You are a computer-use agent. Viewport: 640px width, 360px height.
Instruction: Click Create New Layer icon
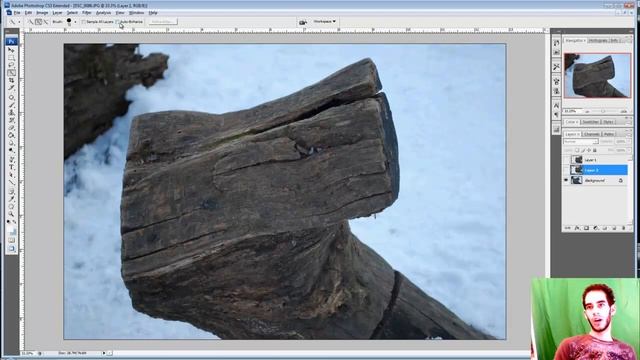pyautogui.click(x=614, y=228)
